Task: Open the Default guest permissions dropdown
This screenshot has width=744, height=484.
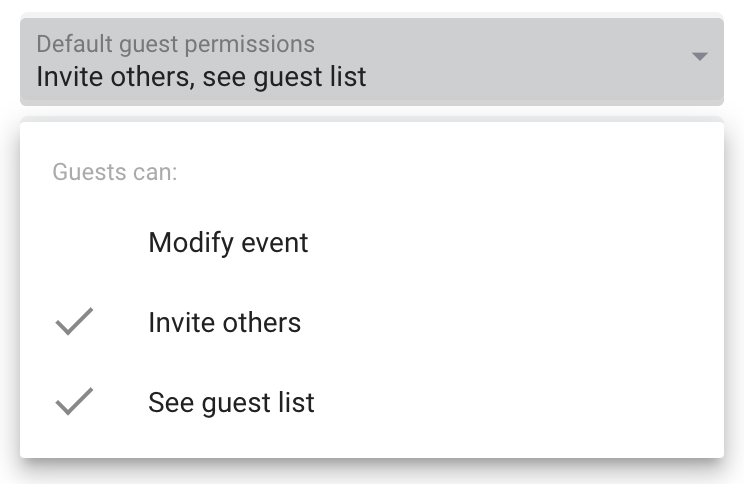Action: [x=371, y=60]
